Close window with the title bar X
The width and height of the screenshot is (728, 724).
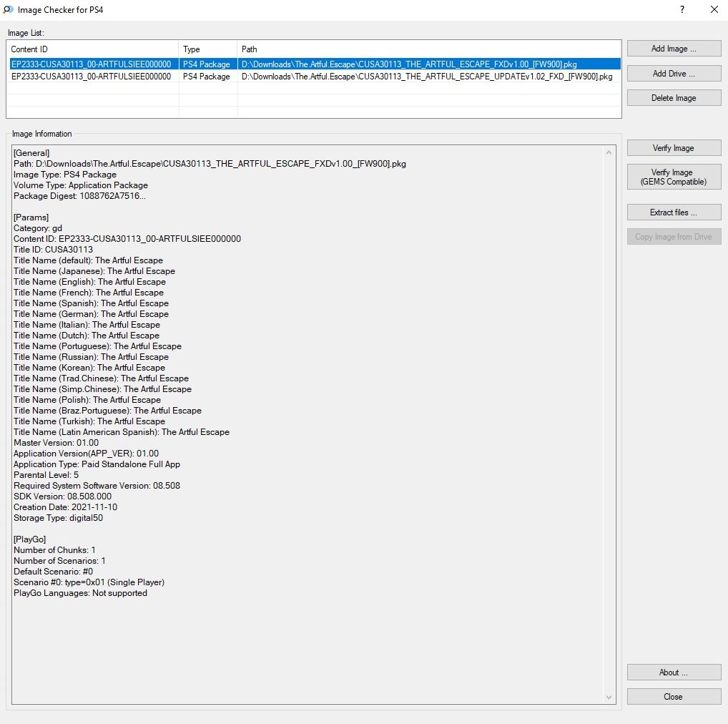[x=714, y=10]
